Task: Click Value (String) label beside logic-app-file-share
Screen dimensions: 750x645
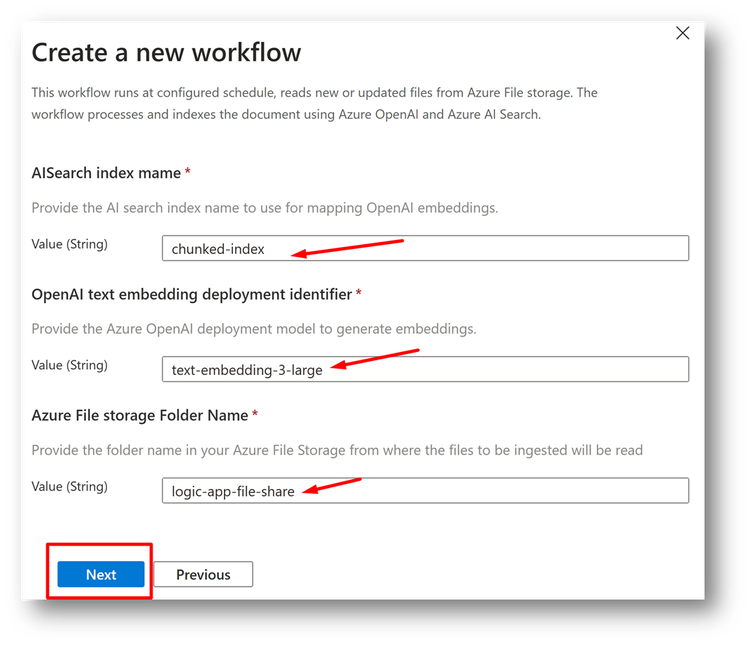Action: click(x=70, y=486)
